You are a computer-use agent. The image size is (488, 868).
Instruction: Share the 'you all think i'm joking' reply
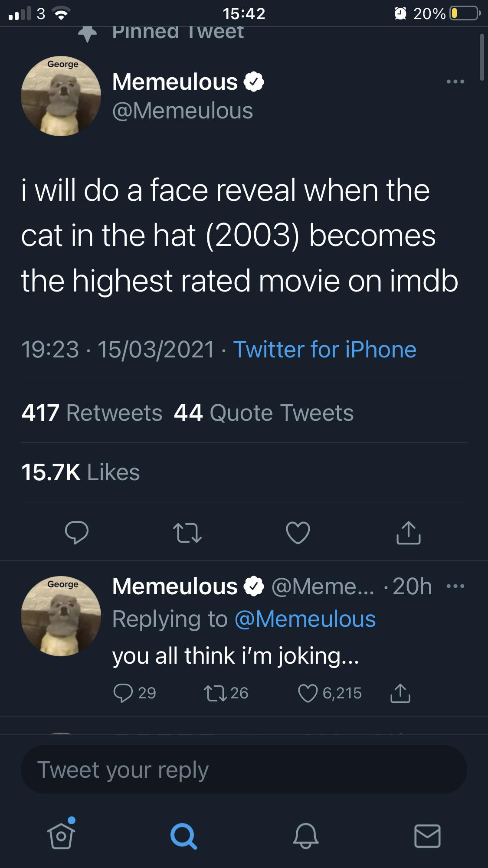click(400, 693)
